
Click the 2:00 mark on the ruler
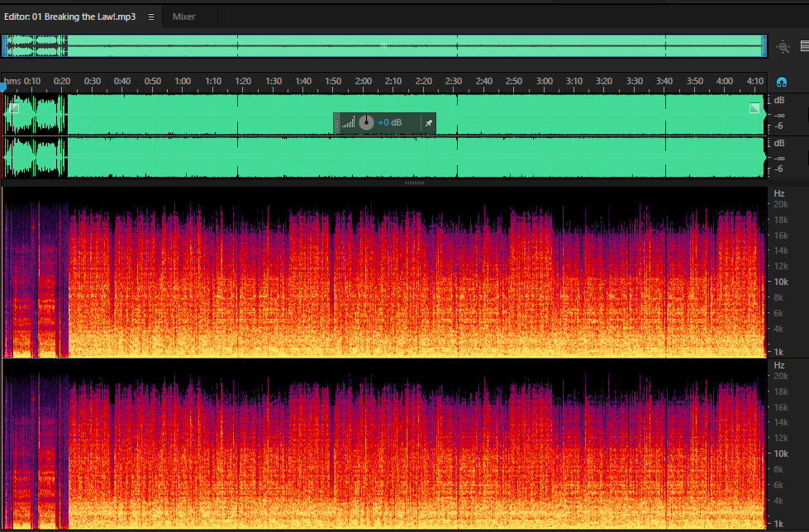(364, 81)
